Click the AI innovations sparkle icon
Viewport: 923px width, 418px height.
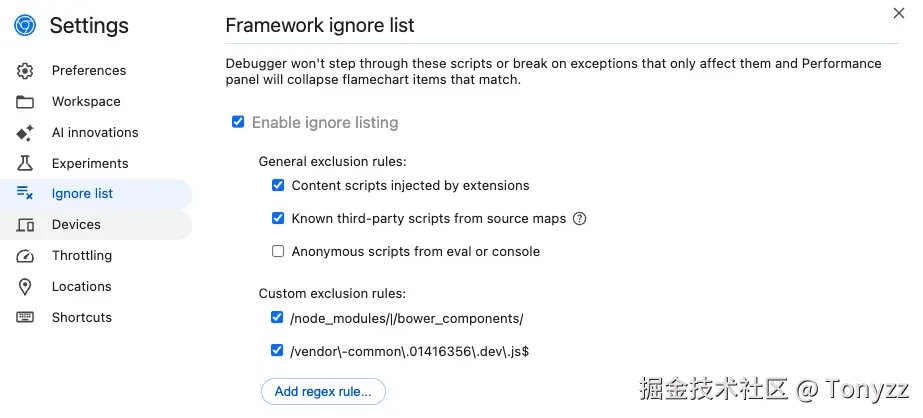coord(25,133)
